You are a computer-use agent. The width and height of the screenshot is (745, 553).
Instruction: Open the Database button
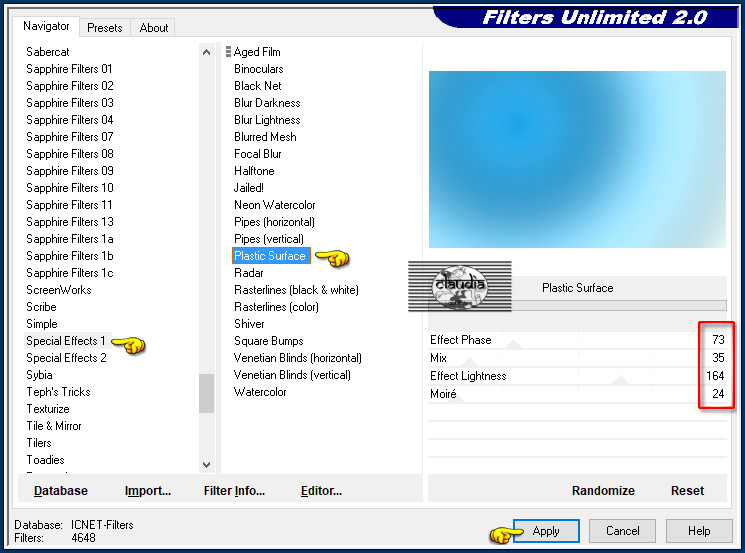(x=61, y=490)
